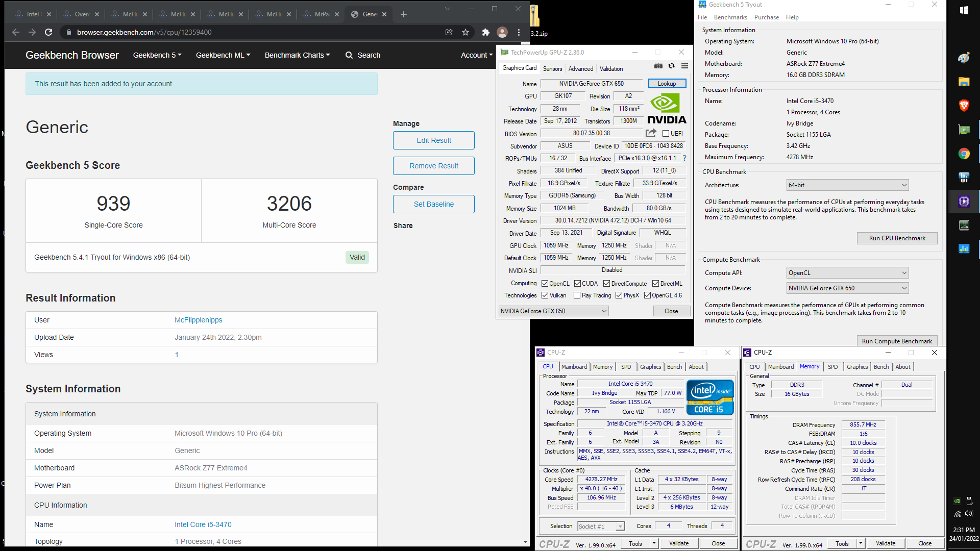Image resolution: width=980 pixels, height=551 pixels.
Task: Expand Benchmark Charts nav dropdown
Action: 297,55
